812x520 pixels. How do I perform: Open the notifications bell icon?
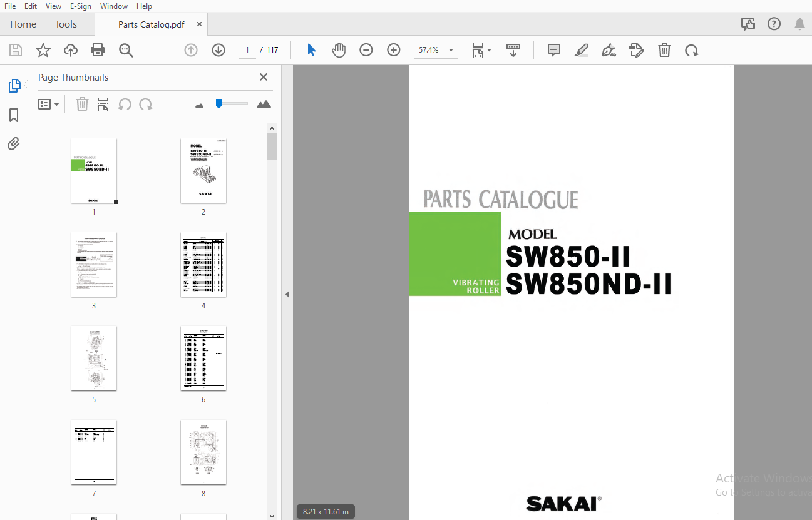799,24
